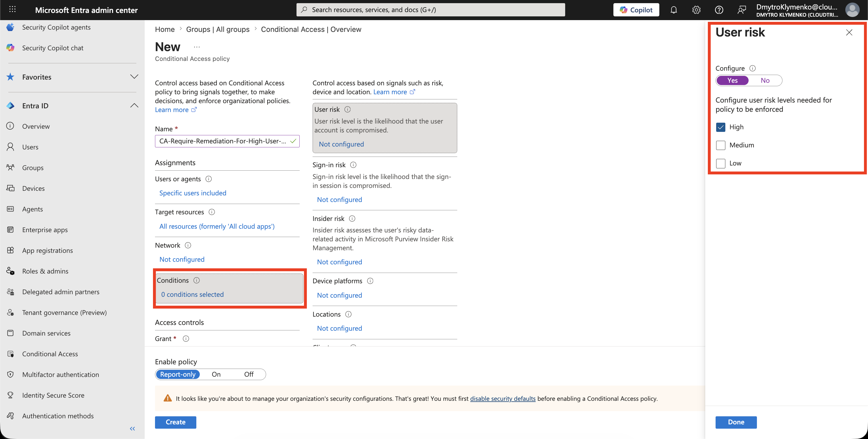Set Enable policy to Report-only
This screenshot has height=439, width=868.
tap(178, 374)
